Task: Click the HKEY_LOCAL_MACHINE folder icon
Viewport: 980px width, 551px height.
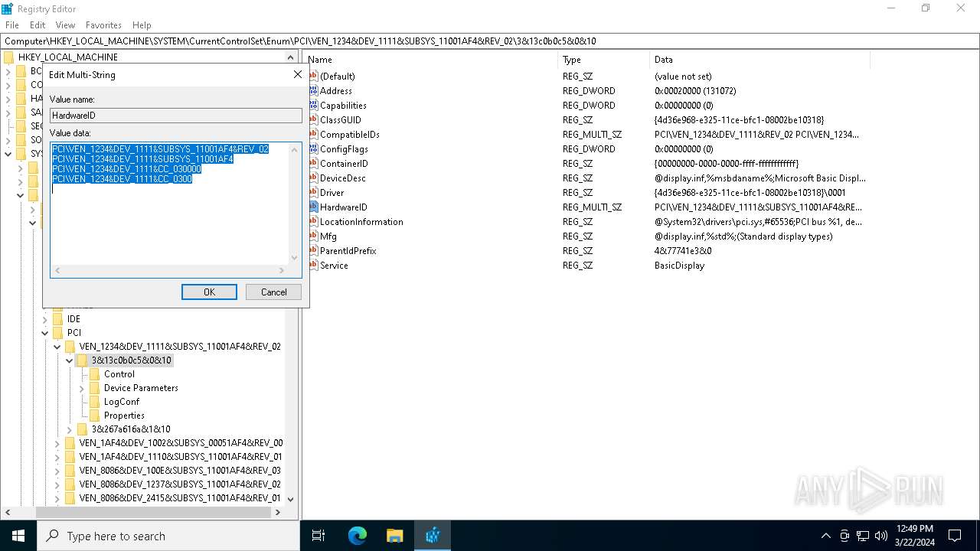Action: 9,57
